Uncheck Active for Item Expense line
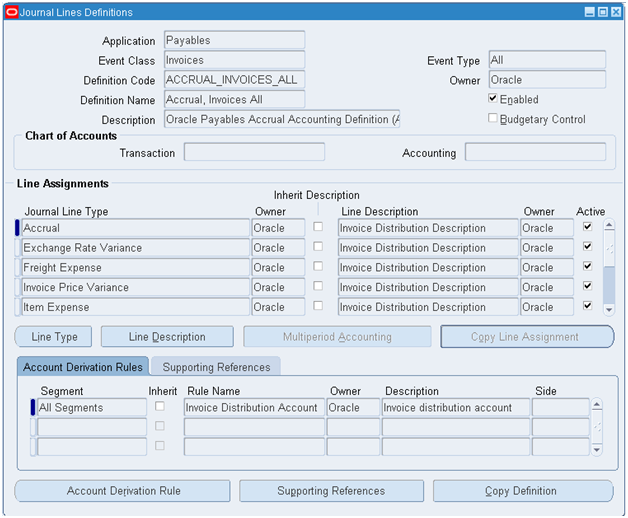The image size is (628, 518). (x=587, y=306)
